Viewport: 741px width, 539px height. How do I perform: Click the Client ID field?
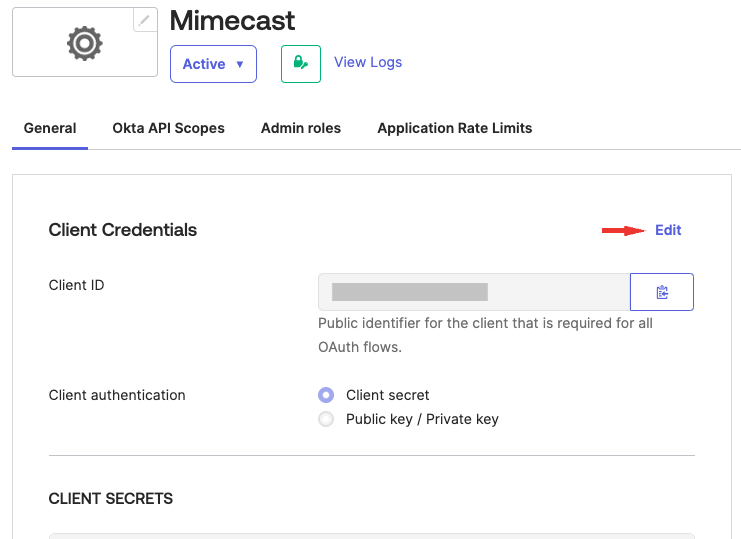pyautogui.click(x=474, y=292)
